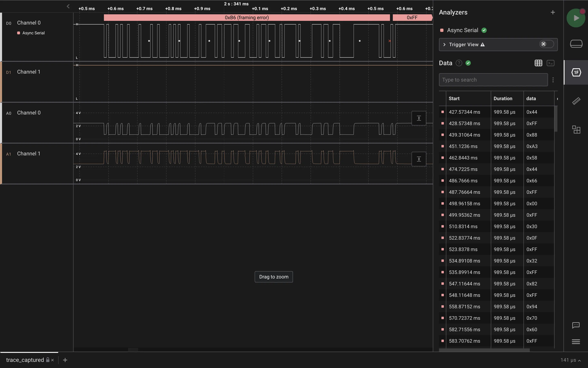Open the data table three-dot options menu
Screen dimensions: 588x368
point(553,80)
